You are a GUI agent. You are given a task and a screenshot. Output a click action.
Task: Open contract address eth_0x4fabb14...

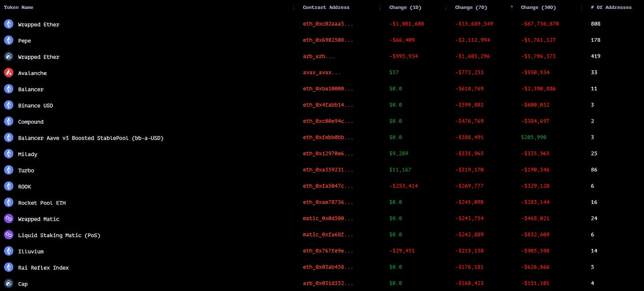[x=328, y=105]
